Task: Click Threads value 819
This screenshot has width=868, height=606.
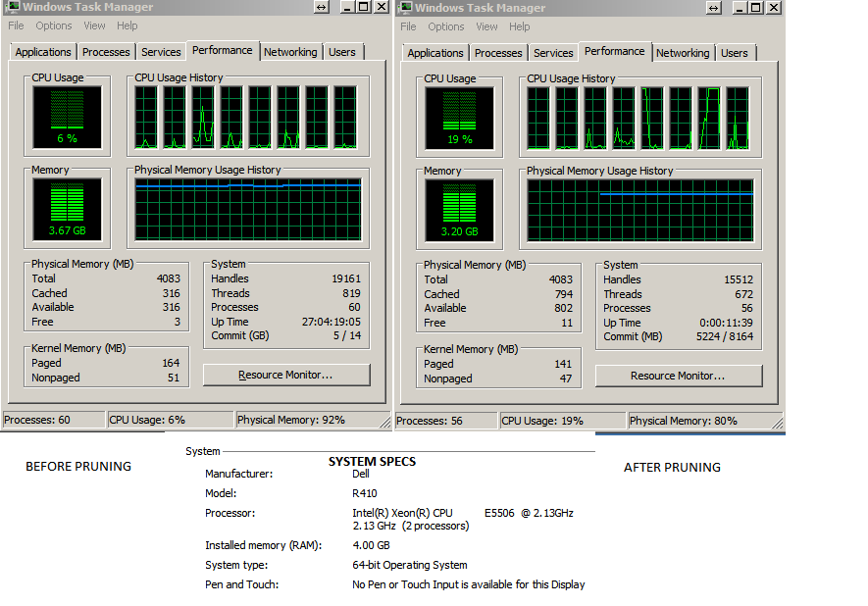Action: pyautogui.click(x=351, y=293)
